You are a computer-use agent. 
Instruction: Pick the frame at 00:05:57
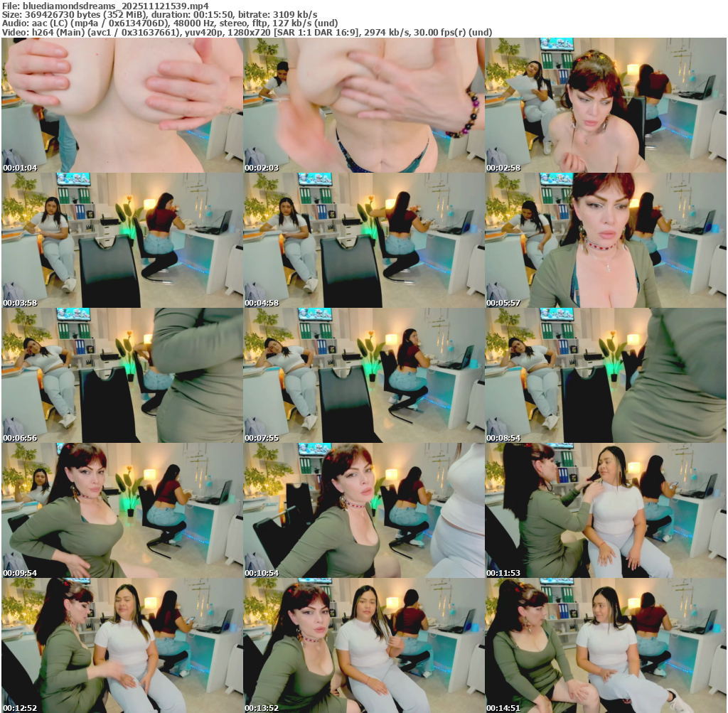pos(606,240)
